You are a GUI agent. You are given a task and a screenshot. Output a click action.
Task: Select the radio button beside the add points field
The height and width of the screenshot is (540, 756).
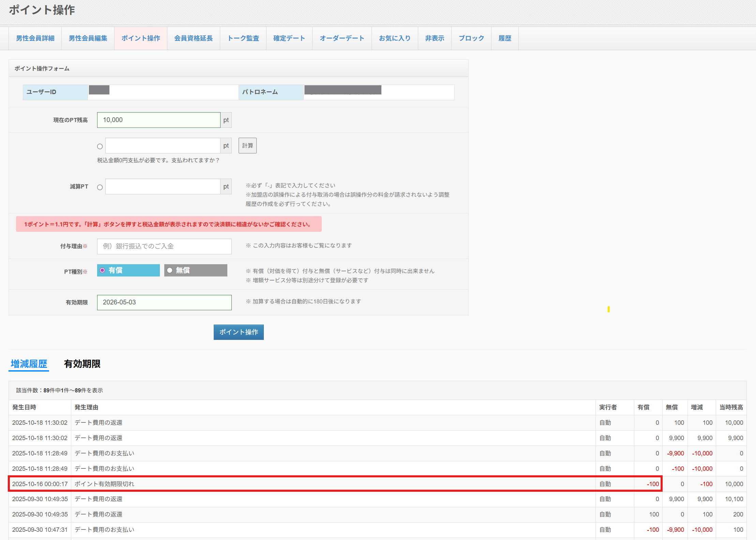click(x=100, y=147)
